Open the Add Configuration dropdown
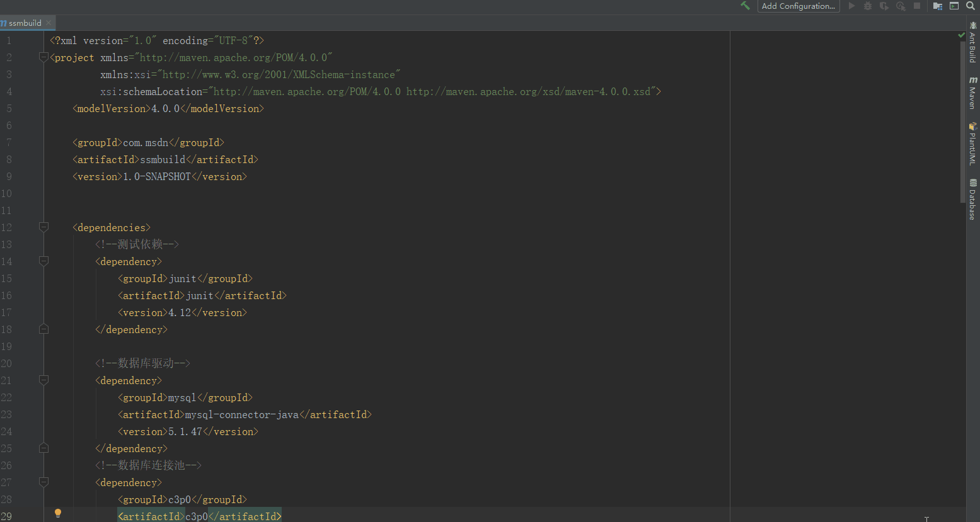980x522 pixels. coord(798,6)
